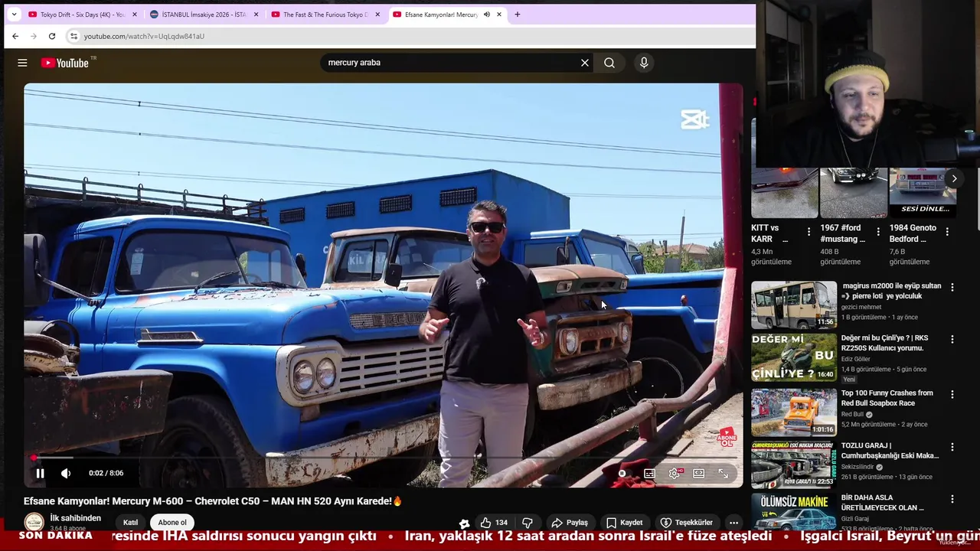Open options for BİR DAHA ASLA ÜRETİLMEYECEK video
Screen dimensions: 980x551
[952, 499]
